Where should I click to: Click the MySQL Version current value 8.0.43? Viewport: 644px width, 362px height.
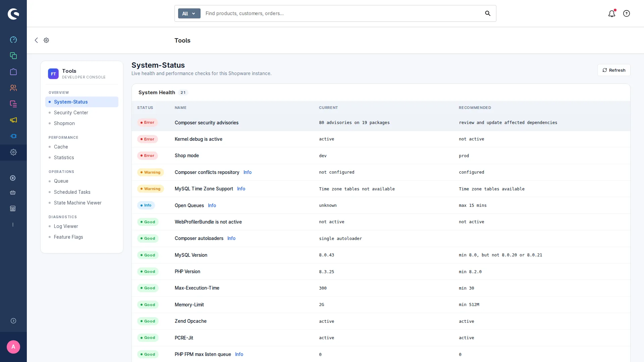click(x=326, y=255)
